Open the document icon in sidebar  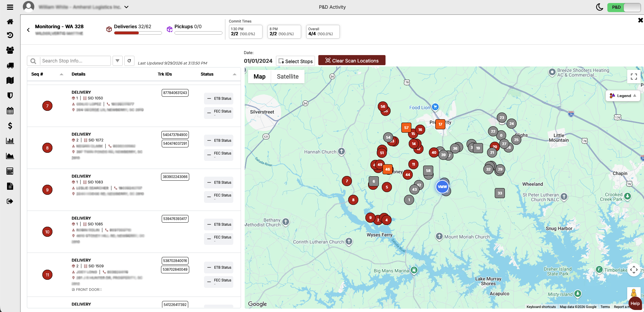click(x=10, y=186)
